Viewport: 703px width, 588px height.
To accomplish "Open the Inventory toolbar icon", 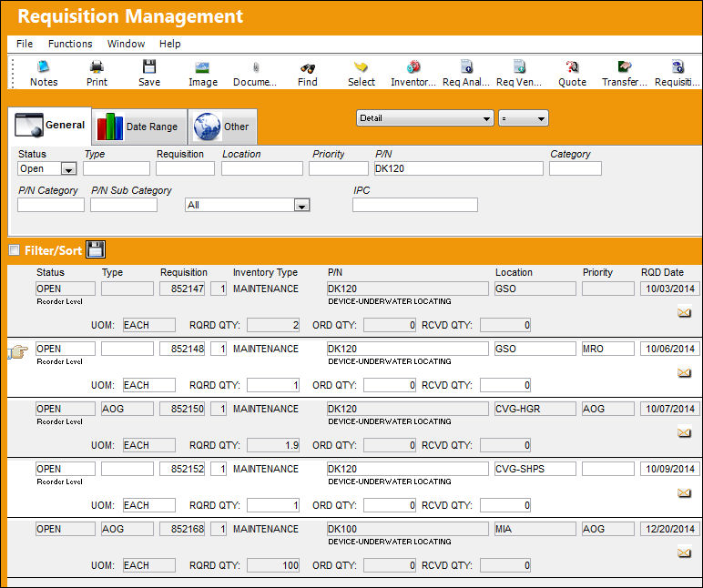I will coord(413,67).
